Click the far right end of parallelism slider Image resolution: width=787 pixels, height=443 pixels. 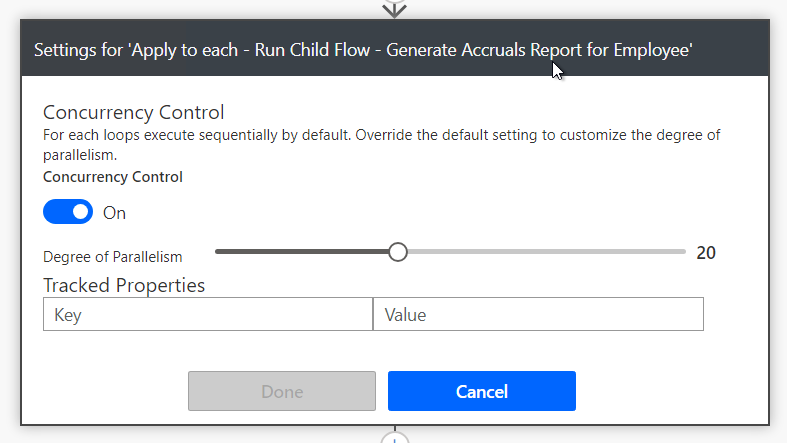(x=684, y=252)
